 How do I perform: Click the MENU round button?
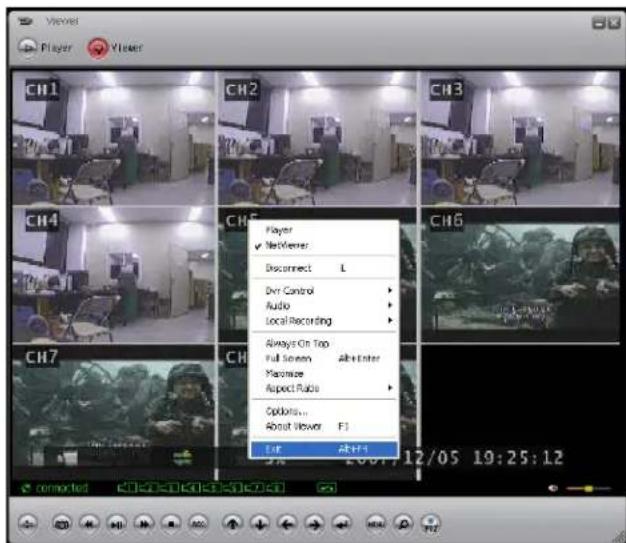pos(376,523)
